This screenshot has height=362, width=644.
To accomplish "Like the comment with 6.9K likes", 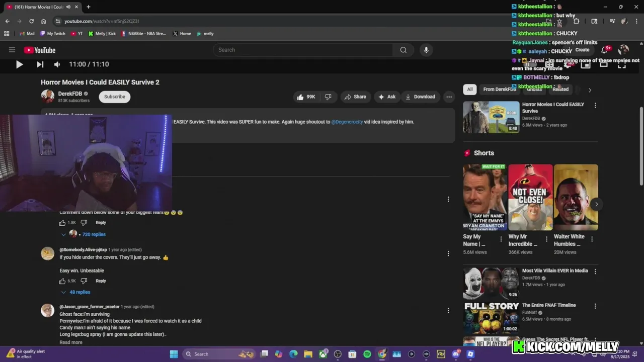I will pyautogui.click(x=62, y=281).
